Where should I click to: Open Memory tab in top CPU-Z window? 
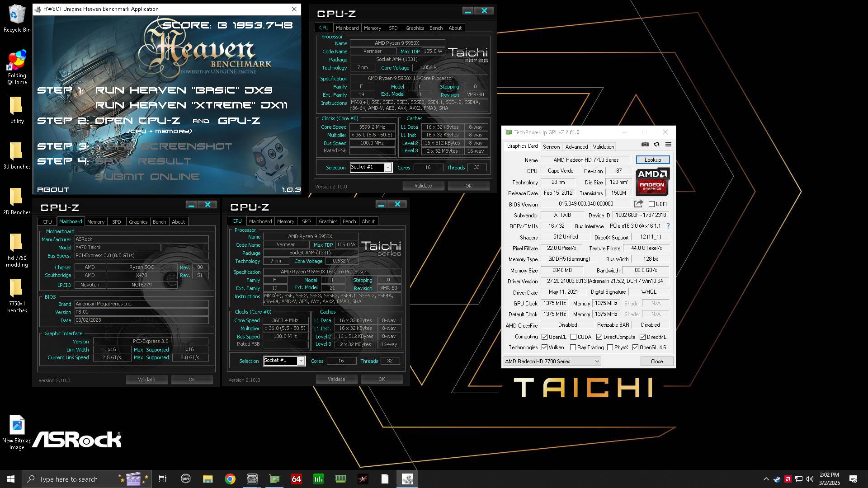(x=373, y=28)
